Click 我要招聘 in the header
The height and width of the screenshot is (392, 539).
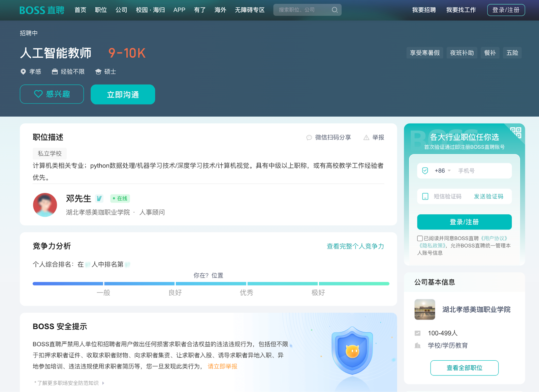tap(424, 10)
